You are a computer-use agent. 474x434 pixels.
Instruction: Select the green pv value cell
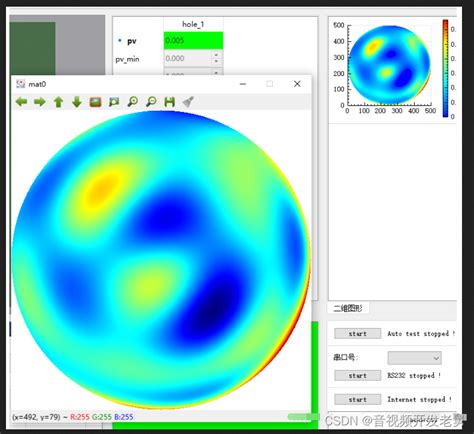pyautogui.click(x=193, y=41)
